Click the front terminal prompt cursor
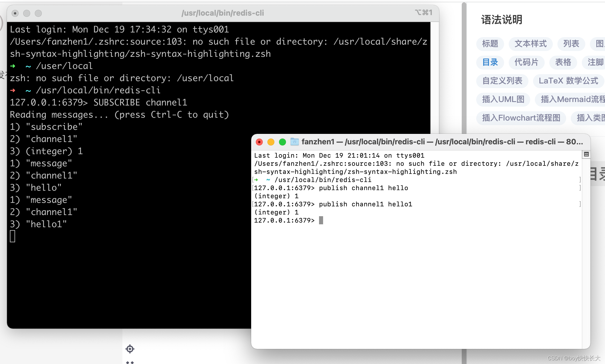 [321, 220]
